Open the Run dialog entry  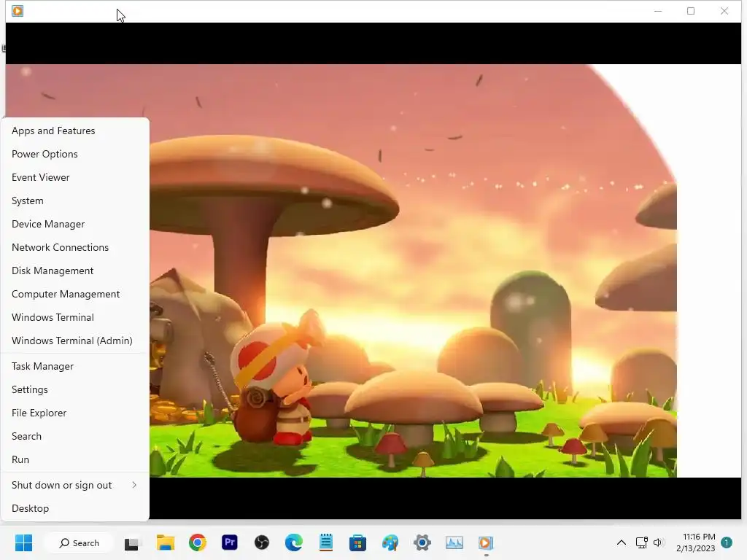(75, 459)
